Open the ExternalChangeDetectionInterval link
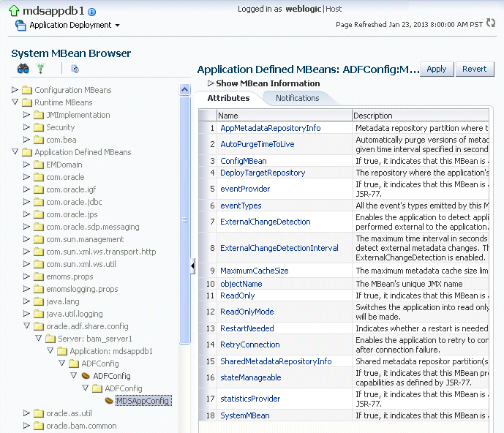504x433 pixels. [279, 248]
